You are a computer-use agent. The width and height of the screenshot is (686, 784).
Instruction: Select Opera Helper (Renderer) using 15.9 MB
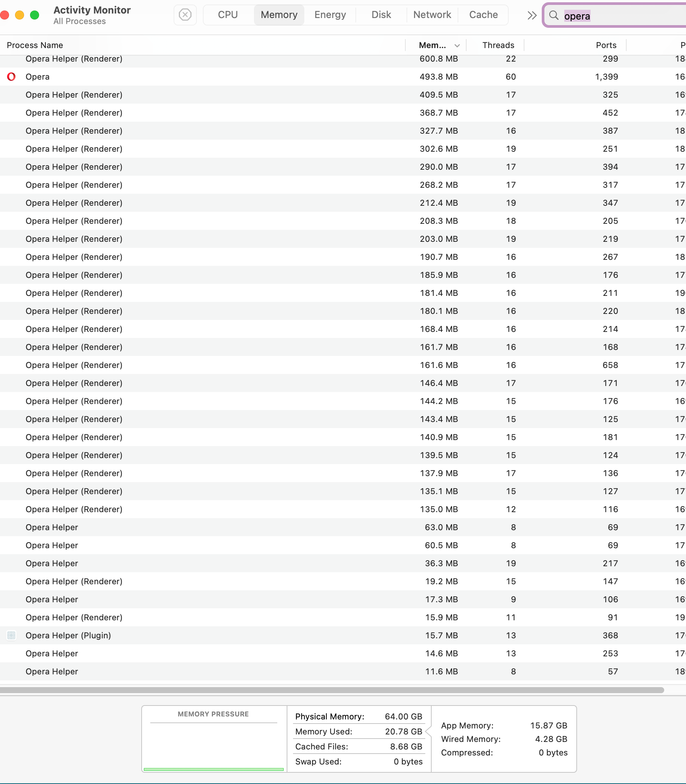click(x=343, y=617)
